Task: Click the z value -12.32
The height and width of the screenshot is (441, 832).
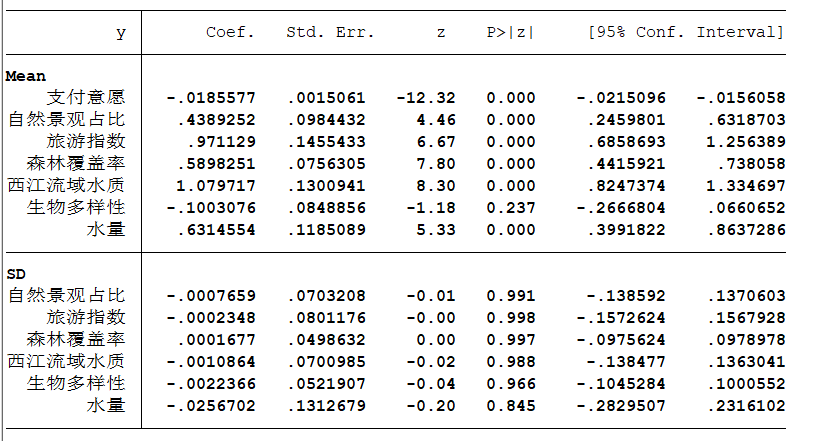Action: 426,98
